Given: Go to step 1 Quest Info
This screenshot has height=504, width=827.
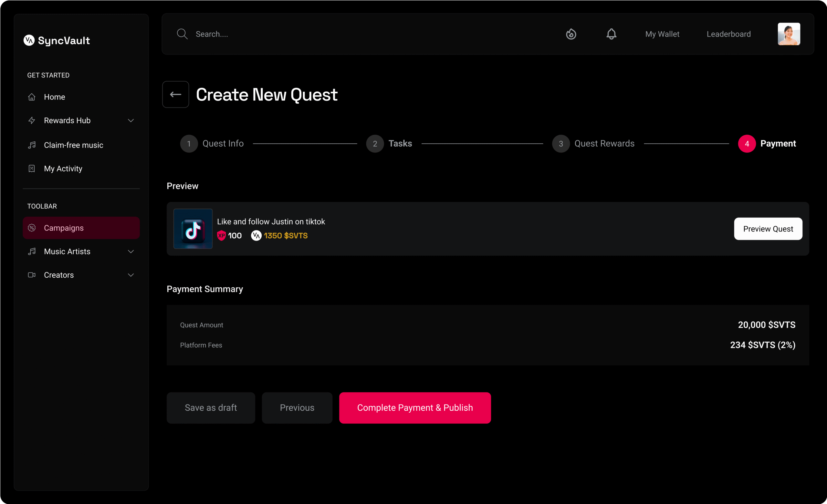Looking at the screenshot, I should coord(189,144).
